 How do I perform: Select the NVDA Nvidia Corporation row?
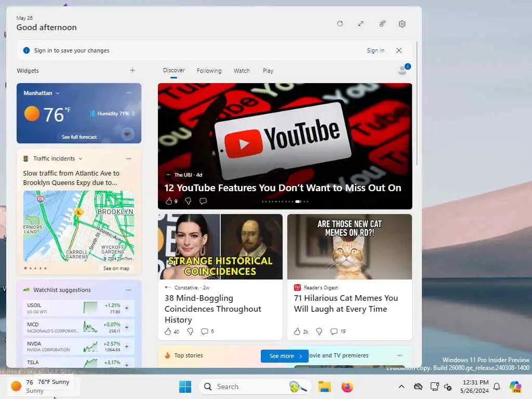(79, 347)
